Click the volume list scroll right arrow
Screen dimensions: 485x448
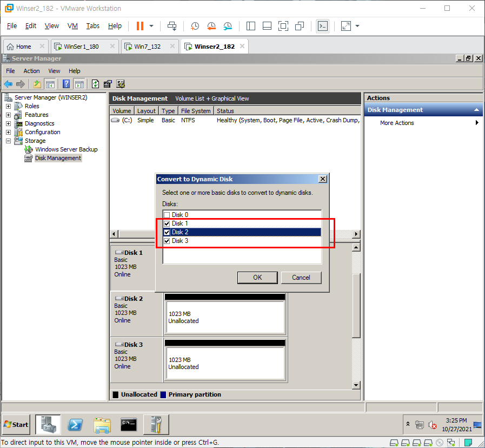(x=356, y=234)
